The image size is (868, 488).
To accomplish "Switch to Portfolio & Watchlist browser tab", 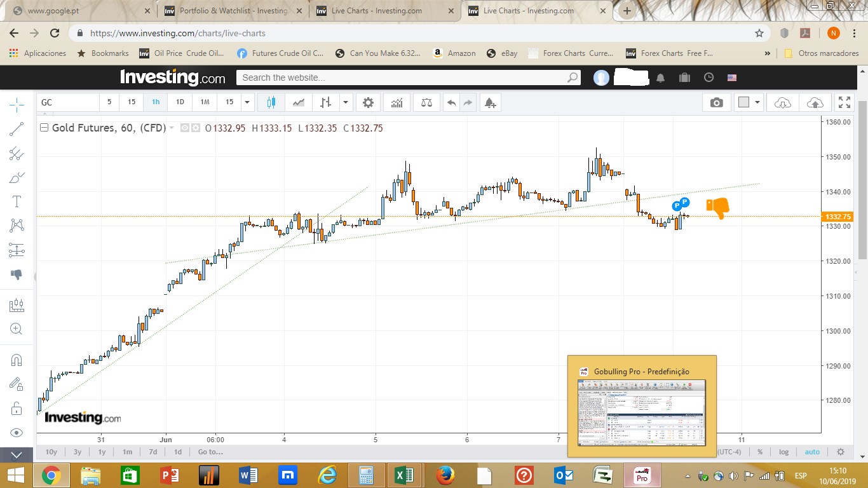I will click(234, 11).
